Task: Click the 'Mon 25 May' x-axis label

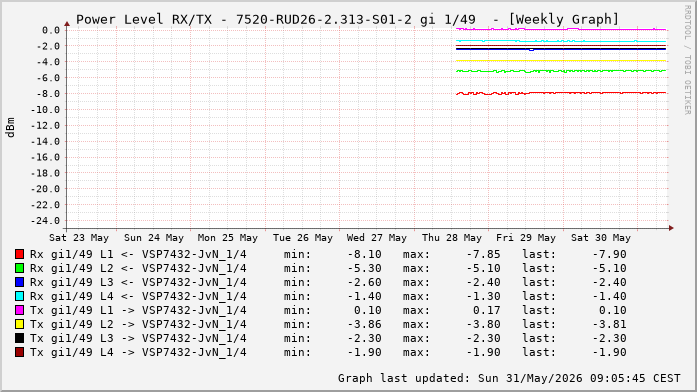Action: [228, 238]
